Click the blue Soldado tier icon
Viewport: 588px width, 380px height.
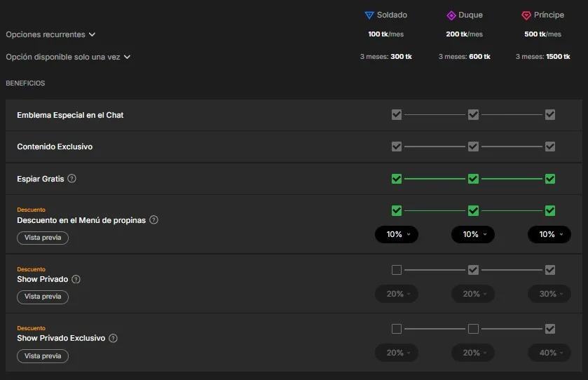pyautogui.click(x=369, y=15)
